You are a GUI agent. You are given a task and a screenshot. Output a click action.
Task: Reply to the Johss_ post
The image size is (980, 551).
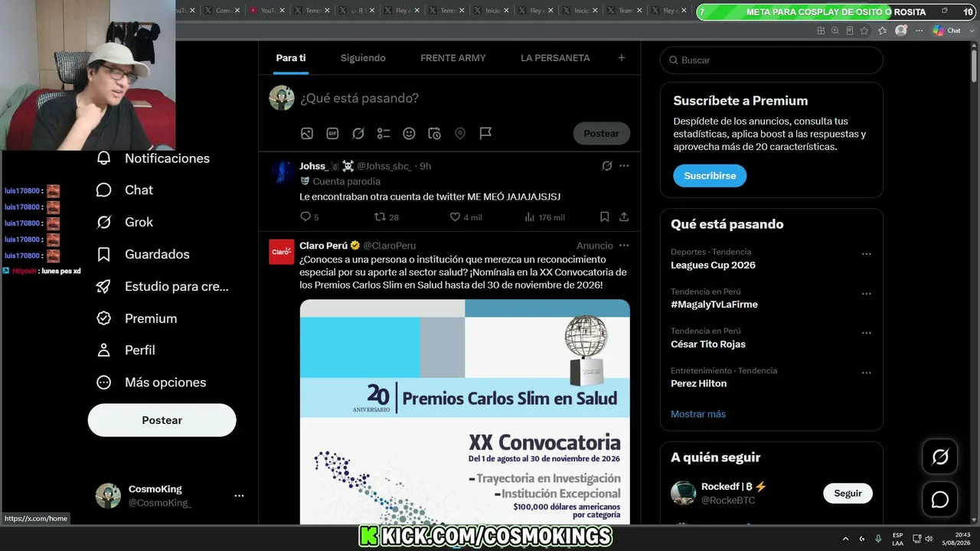(x=309, y=217)
